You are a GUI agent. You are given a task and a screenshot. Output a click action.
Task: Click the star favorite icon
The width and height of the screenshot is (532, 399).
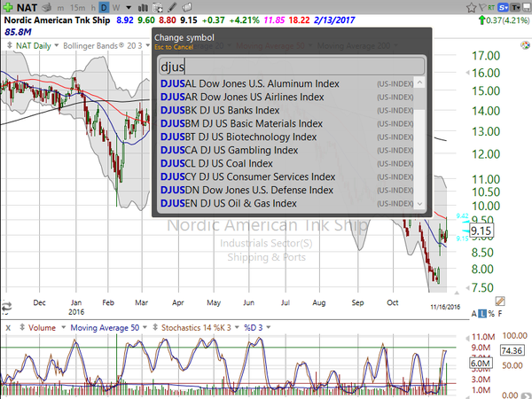click(x=472, y=7)
